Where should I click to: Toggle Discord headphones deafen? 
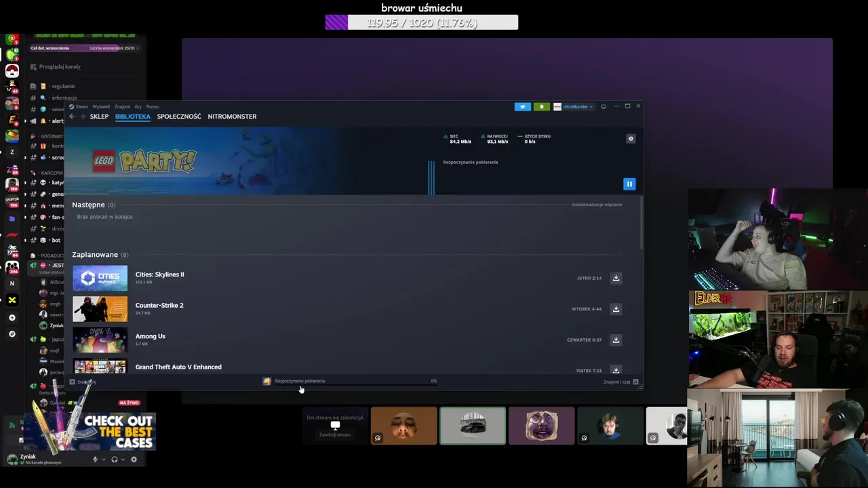click(x=114, y=460)
